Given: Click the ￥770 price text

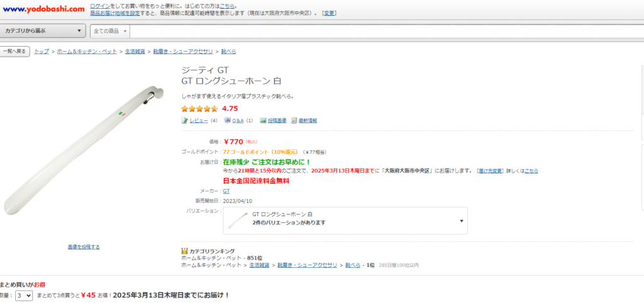Looking at the screenshot, I should pyautogui.click(x=233, y=142).
